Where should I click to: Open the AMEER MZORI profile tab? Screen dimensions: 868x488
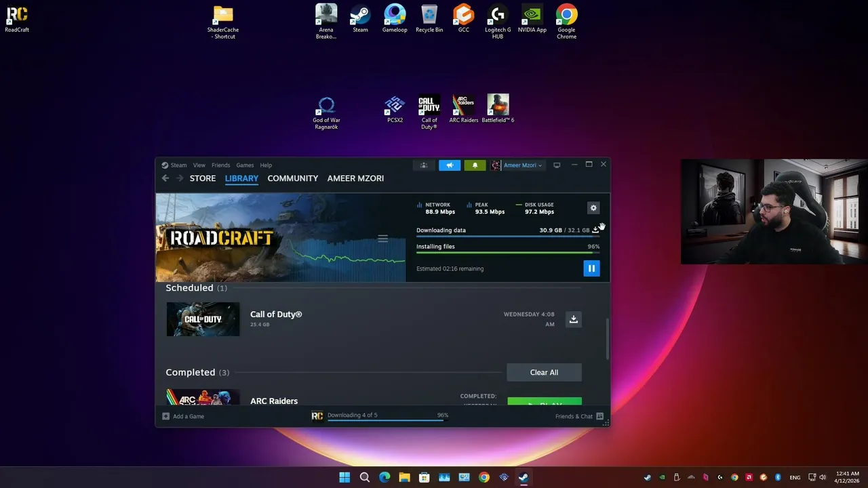(x=355, y=178)
